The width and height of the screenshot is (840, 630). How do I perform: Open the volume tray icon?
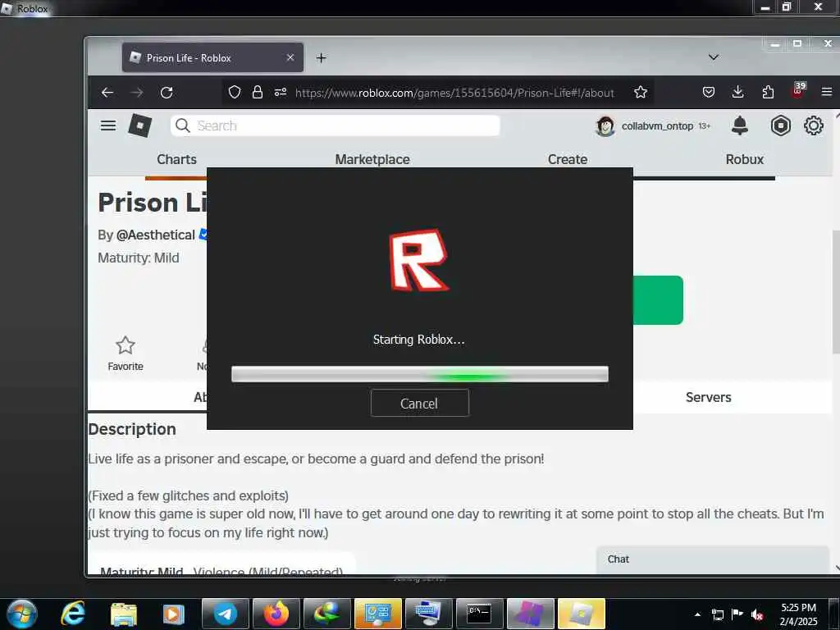click(x=757, y=614)
